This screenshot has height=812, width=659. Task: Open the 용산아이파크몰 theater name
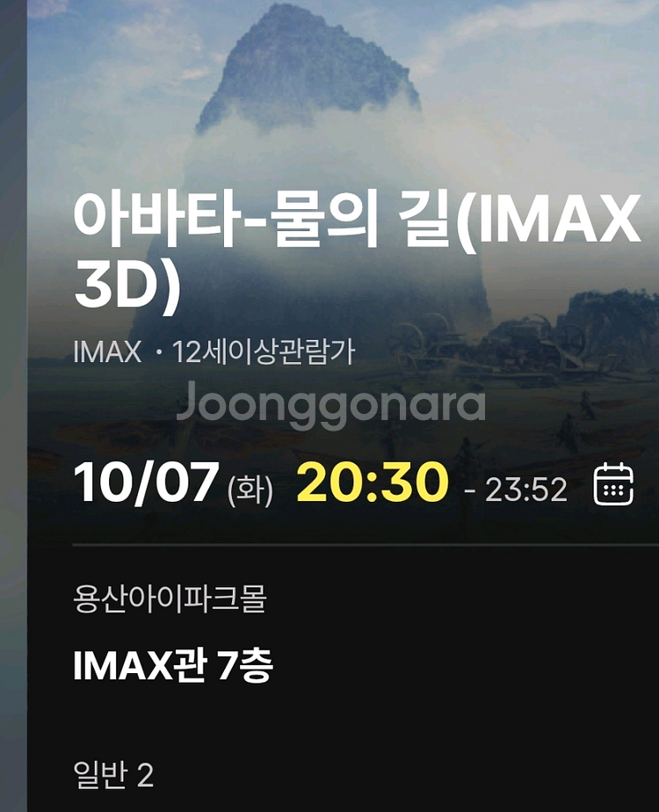170,599
